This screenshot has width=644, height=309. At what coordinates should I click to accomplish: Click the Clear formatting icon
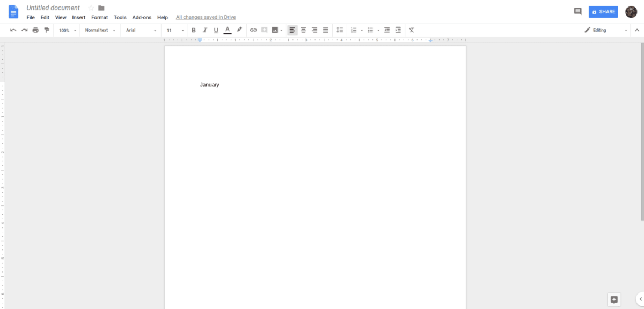(411, 30)
